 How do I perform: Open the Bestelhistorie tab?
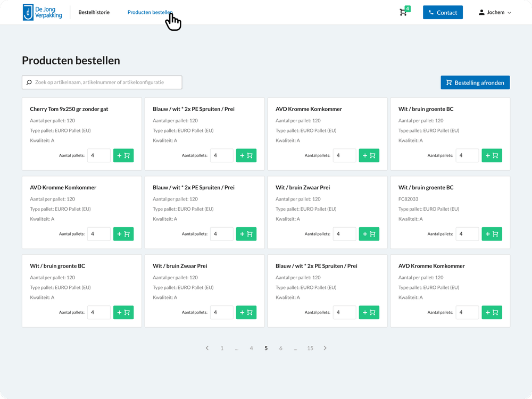[94, 12]
